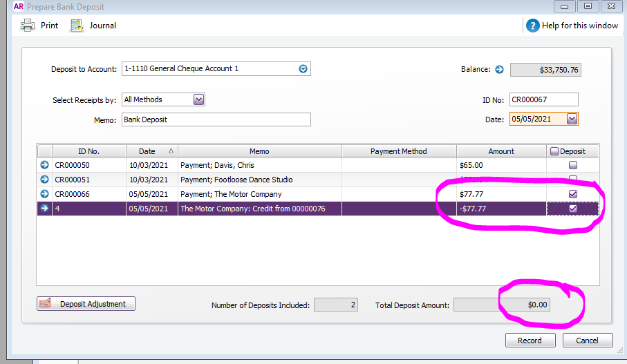Screen dimensions: 627x364
Task: Click the Record button
Action: pos(530,340)
